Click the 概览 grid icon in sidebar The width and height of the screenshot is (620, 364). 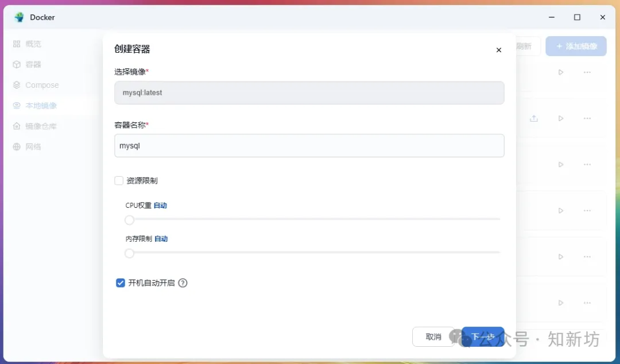click(x=17, y=44)
